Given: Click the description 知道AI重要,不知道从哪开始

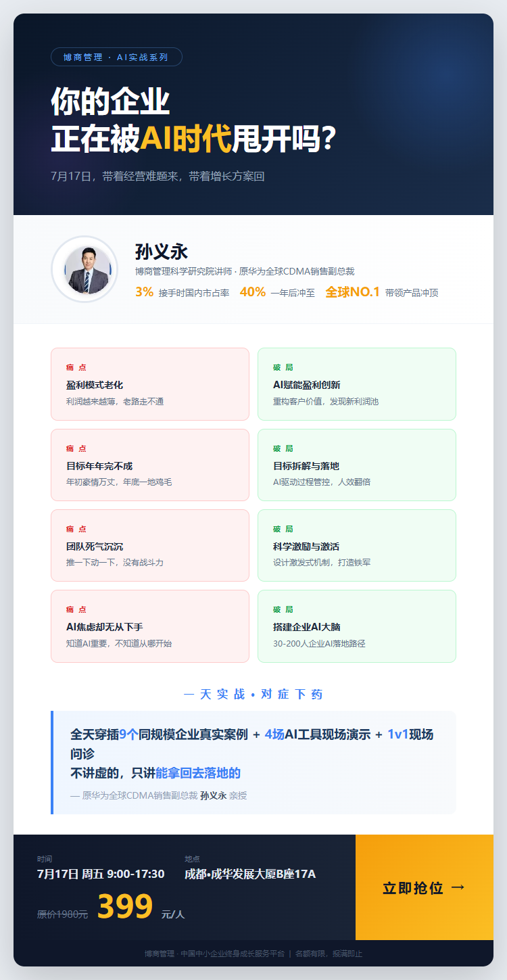Looking at the screenshot, I should 119,643.
